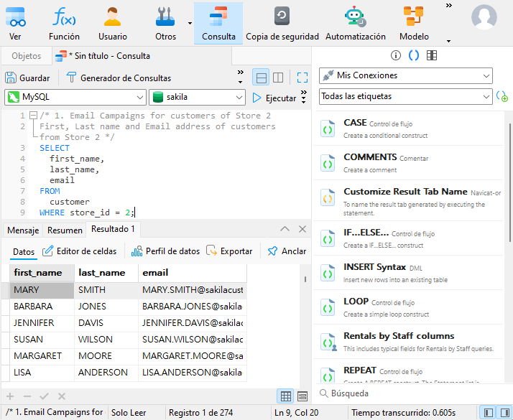Select the IF...ELSE... snippet

coord(408,238)
